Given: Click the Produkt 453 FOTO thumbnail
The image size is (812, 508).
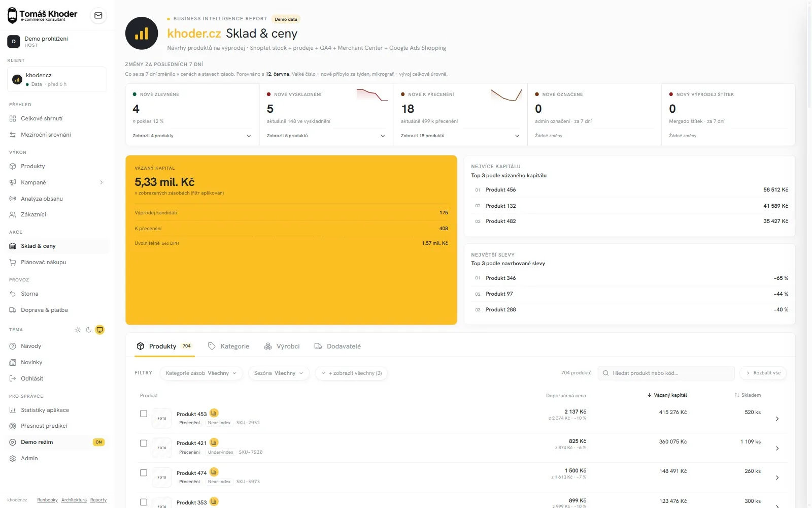Looking at the screenshot, I should pos(162,419).
